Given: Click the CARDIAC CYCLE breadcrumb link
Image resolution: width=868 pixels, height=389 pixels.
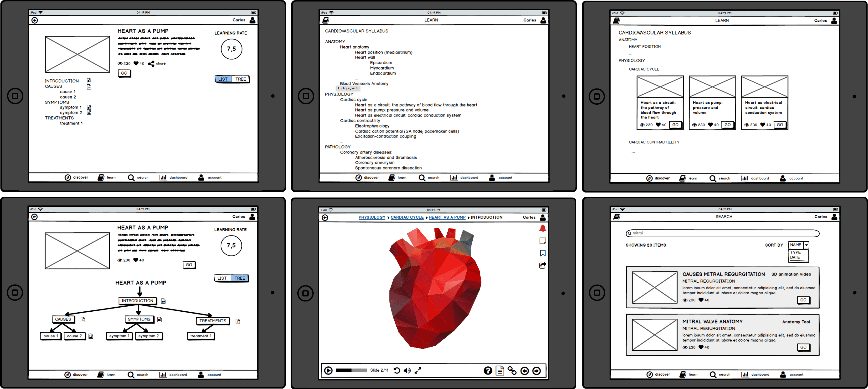Looking at the screenshot, I should [x=407, y=217].
